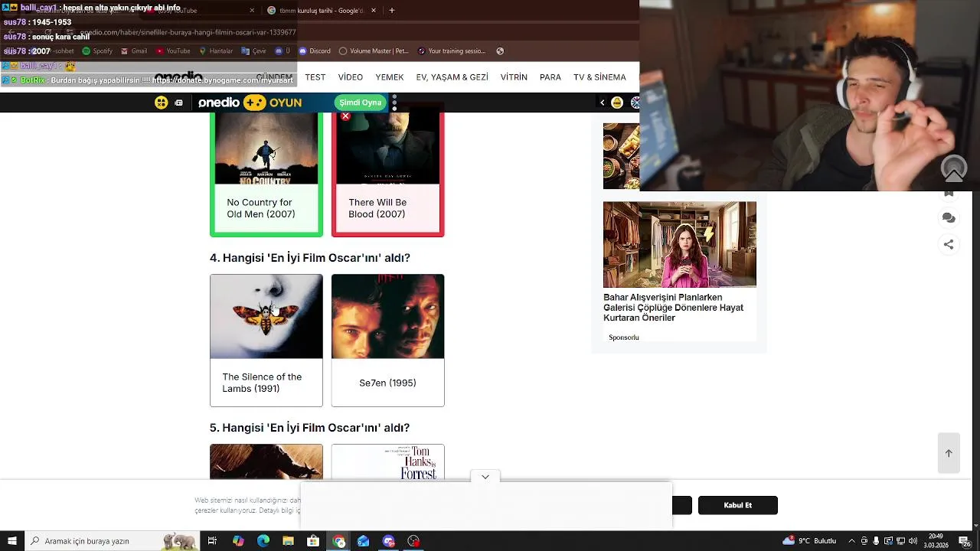The height and width of the screenshot is (551, 980).
Task: Open the TV & SİNEMA section
Action: [599, 77]
